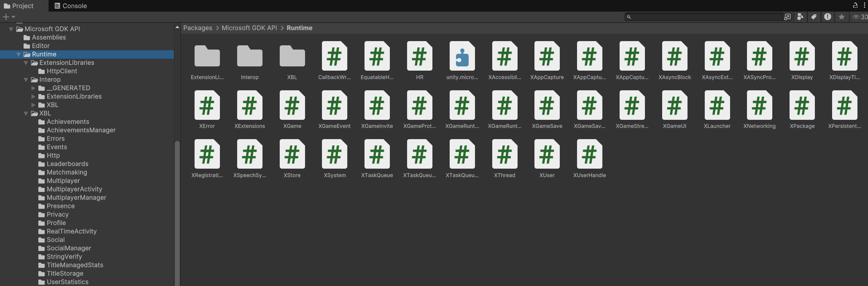
Task: Select the unity.micro... assembly definition asset
Action: tap(462, 60)
